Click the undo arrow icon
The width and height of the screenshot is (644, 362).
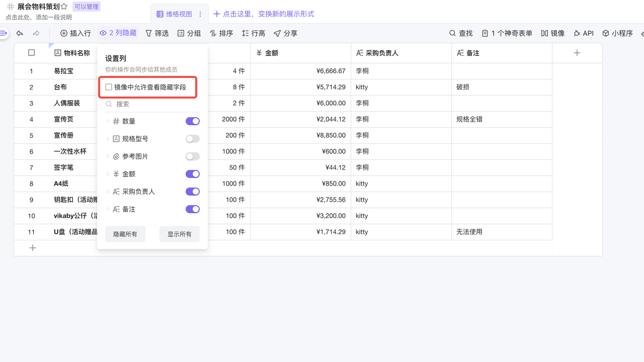pyautogui.click(x=20, y=33)
